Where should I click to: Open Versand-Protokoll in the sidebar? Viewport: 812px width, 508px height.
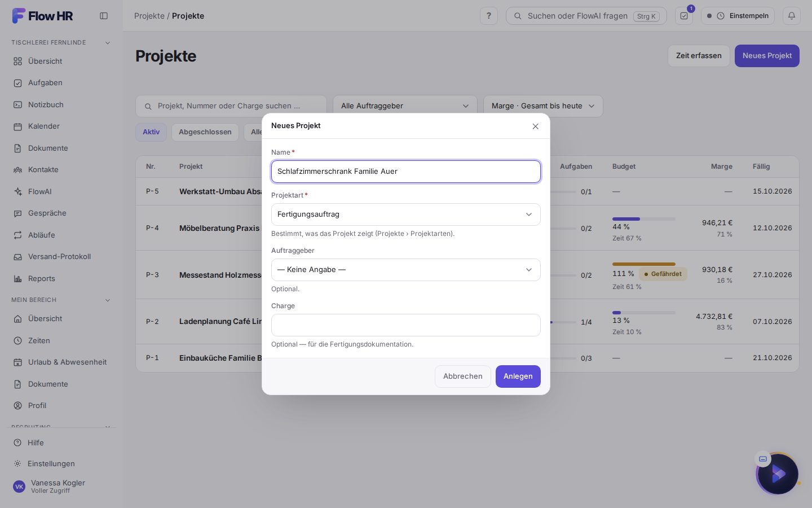point(61,257)
